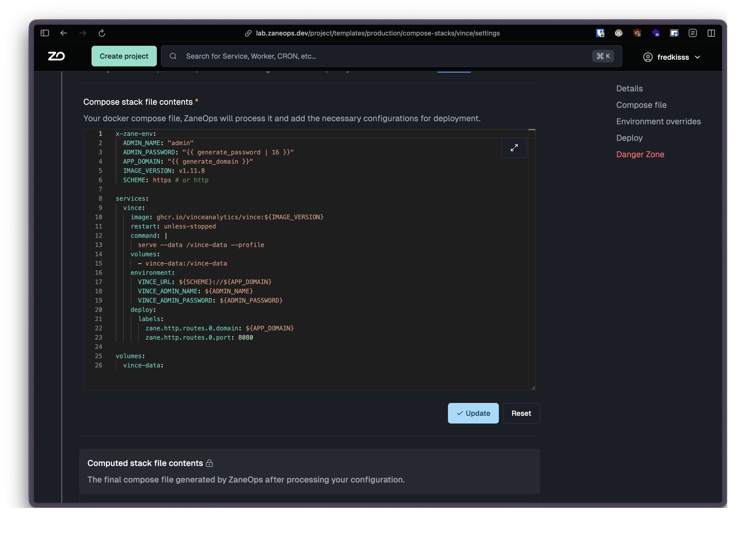Click the Compose stack file contents label
756x546 pixels.
pos(138,102)
